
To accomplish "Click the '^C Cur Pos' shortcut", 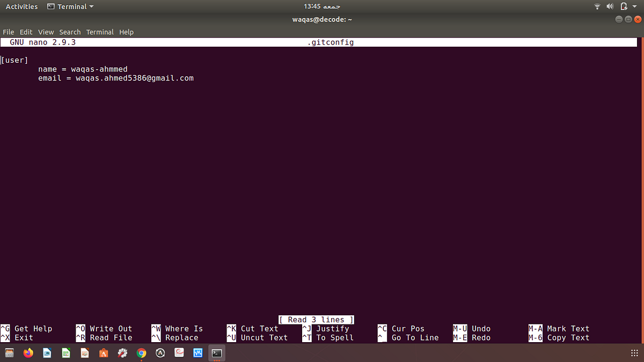I will (x=401, y=329).
